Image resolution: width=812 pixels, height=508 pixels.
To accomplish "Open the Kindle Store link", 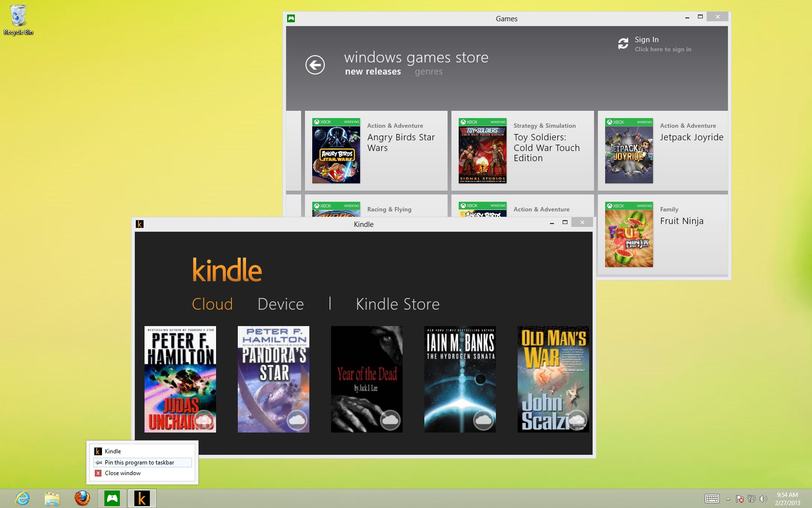I will click(398, 304).
